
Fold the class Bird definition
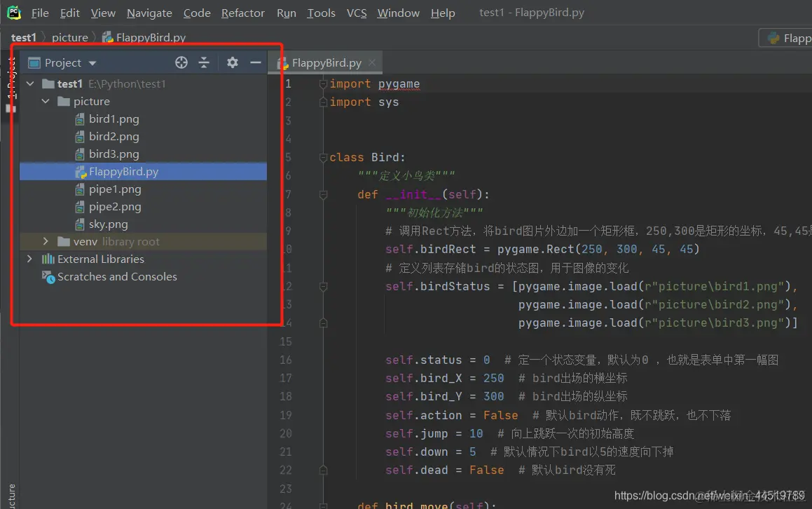[323, 158]
